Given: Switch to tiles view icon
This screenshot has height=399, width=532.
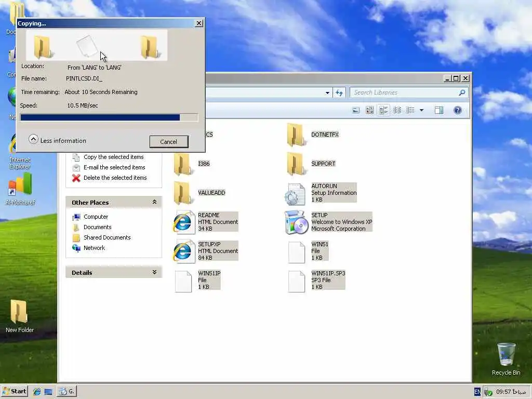Looking at the screenshot, I should click(x=383, y=110).
